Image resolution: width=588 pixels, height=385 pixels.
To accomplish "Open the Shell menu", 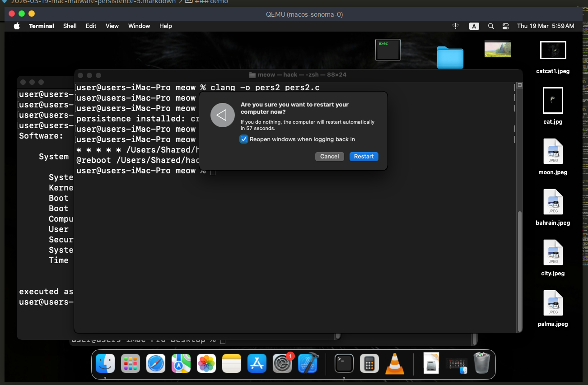I will [70, 26].
